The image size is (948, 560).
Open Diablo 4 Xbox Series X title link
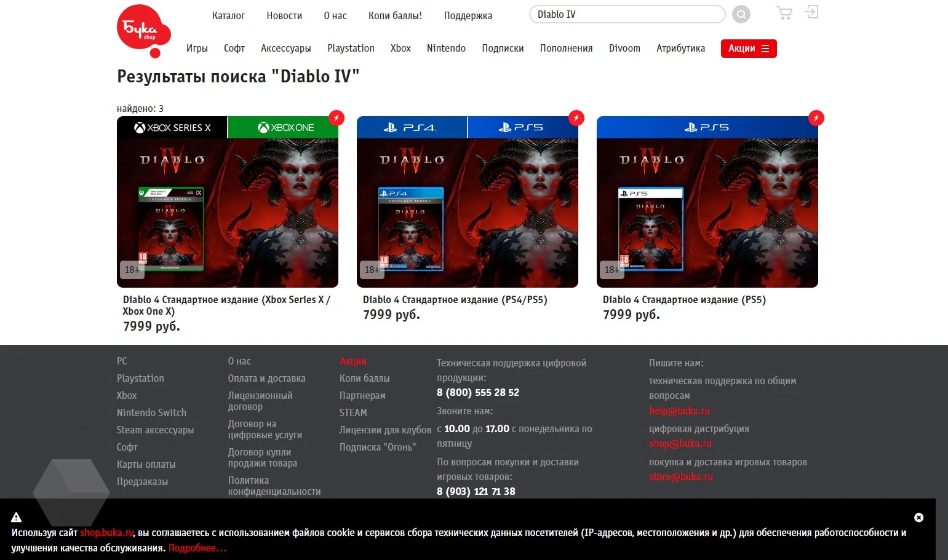click(226, 306)
